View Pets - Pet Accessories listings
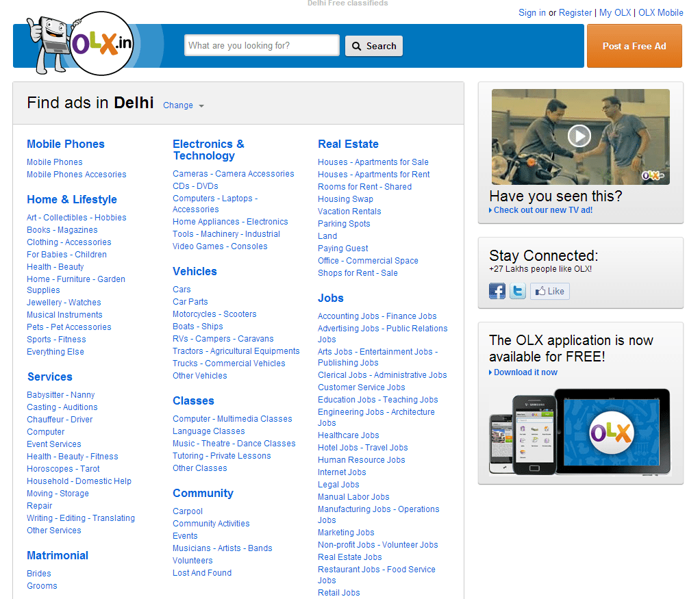 [68, 327]
